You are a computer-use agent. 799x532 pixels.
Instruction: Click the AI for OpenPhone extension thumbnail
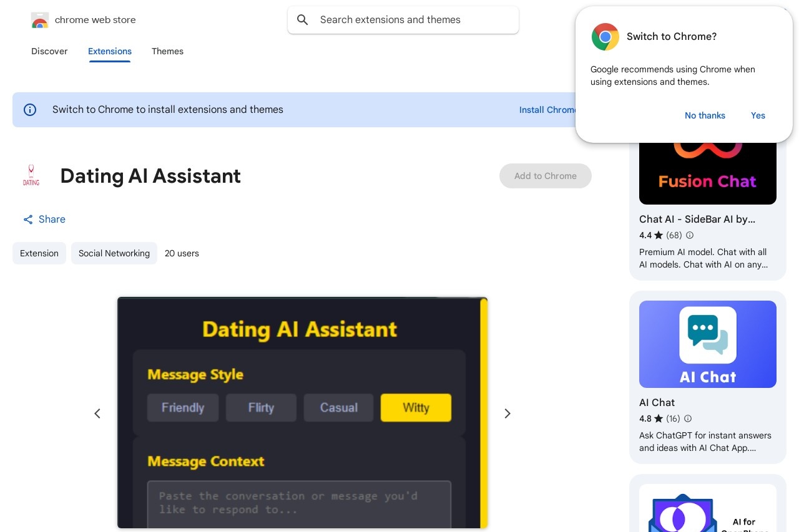pos(708,508)
